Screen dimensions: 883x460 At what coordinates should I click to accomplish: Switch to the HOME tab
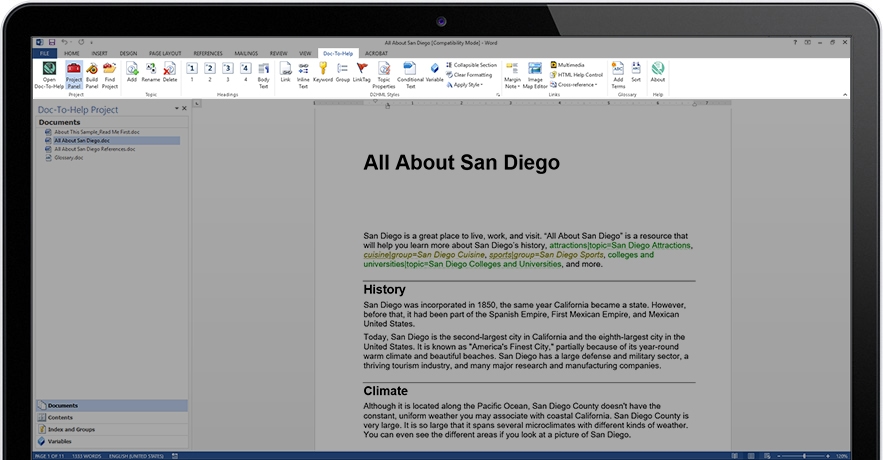pyautogui.click(x=72, y=53)
